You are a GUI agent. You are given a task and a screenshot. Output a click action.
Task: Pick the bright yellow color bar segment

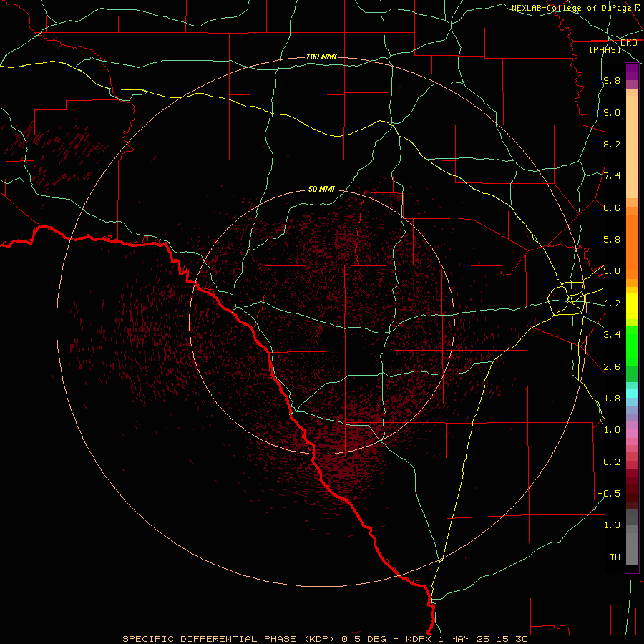(x=632, y=306)
